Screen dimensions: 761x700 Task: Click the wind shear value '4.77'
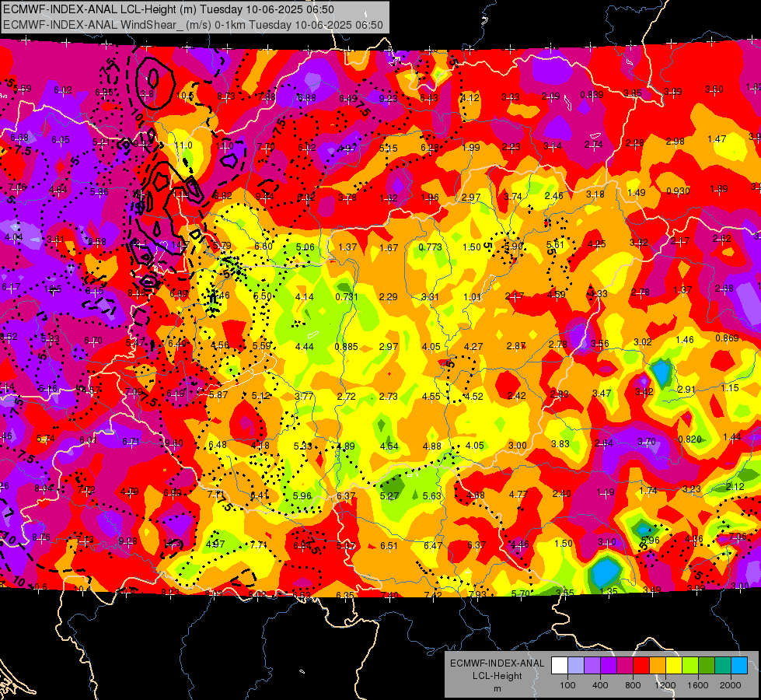coord(518,495)
